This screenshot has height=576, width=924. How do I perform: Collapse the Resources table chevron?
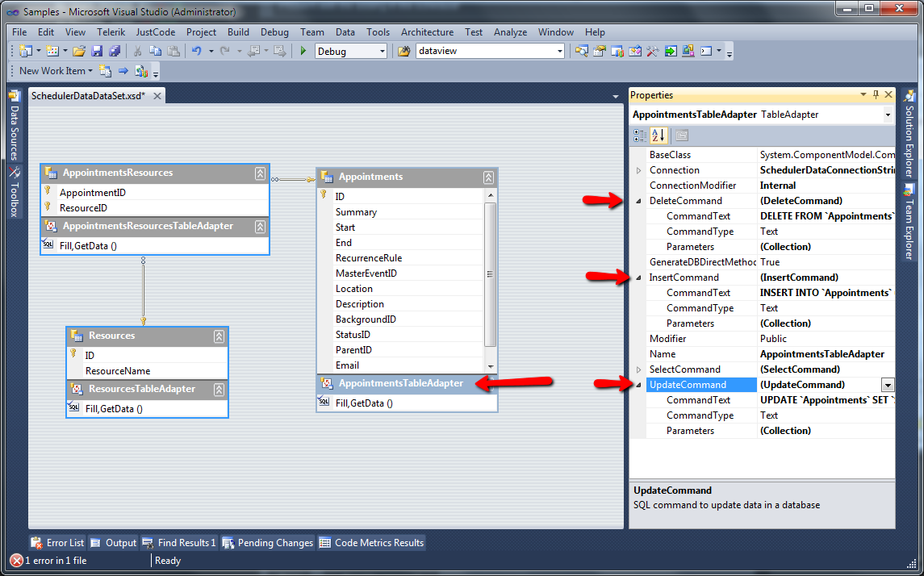coord(219,336)
